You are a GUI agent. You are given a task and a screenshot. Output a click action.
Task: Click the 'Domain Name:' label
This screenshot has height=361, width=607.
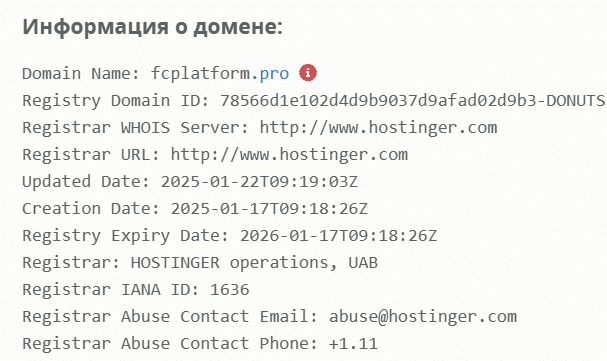pos(81,74)
